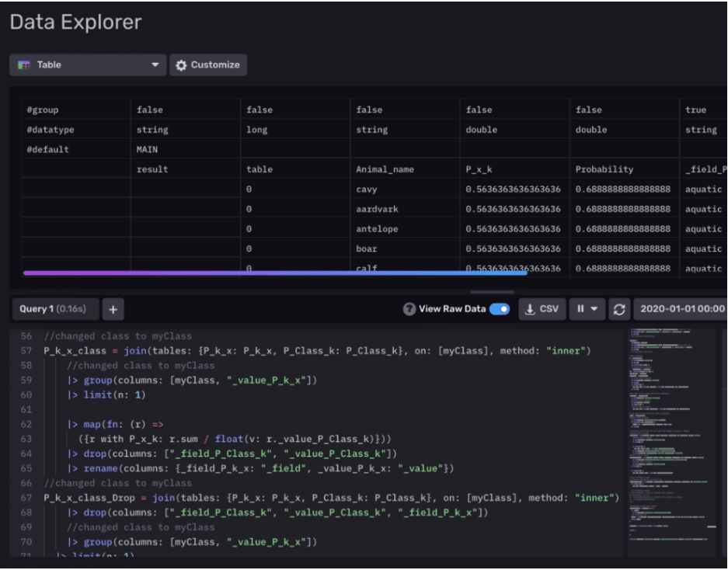
Task: Add a new query tab
Action: tap(113, 308)
